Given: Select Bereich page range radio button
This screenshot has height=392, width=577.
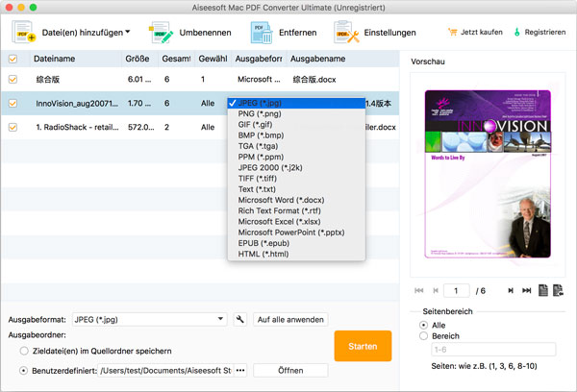Looking at the screenshot, I should 423,335.
